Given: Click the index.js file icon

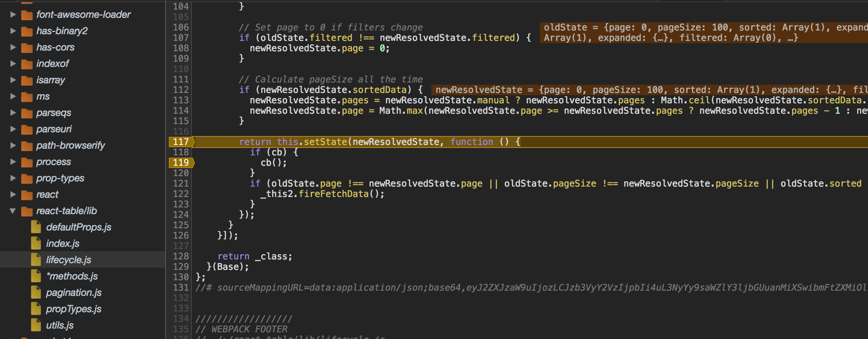Looking at the screenshot, I should coord(36,243).
